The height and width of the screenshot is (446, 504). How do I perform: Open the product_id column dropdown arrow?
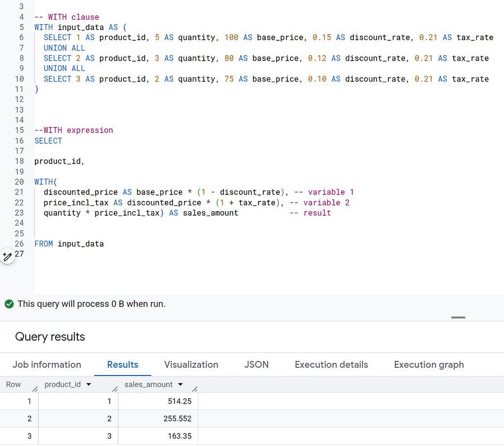89,384
